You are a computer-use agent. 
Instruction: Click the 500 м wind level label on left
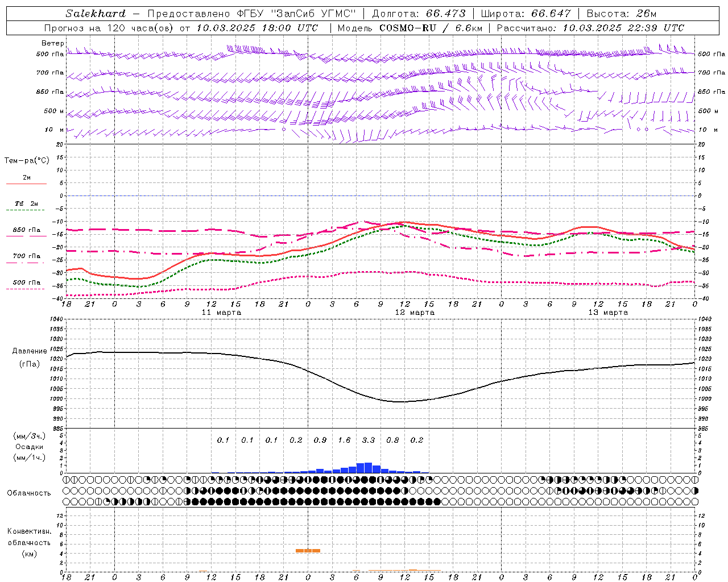click(54, 111)
